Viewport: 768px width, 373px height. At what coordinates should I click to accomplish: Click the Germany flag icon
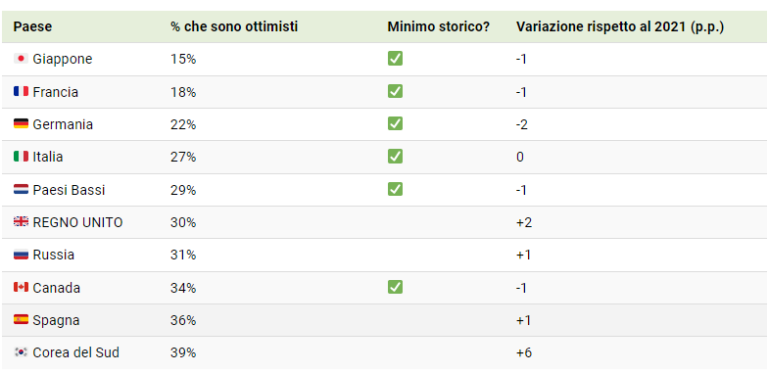pos(21,124)
